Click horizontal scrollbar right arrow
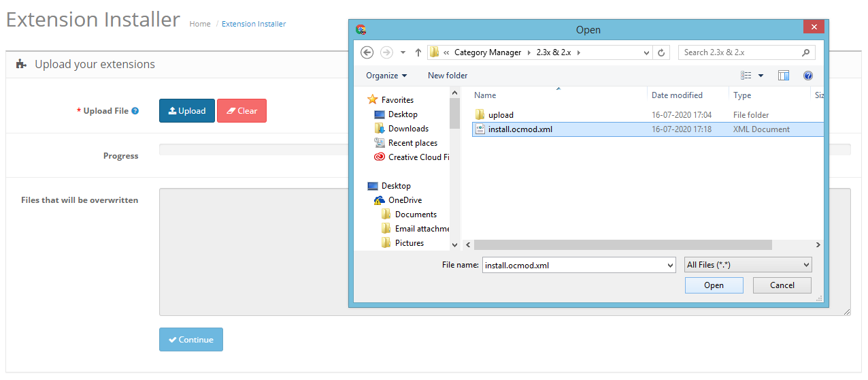868x380 pixels. (818, 244)
